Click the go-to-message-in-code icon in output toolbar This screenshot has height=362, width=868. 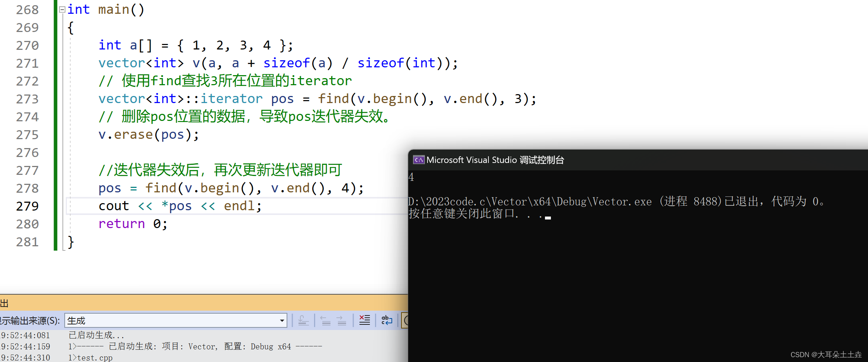303,320
